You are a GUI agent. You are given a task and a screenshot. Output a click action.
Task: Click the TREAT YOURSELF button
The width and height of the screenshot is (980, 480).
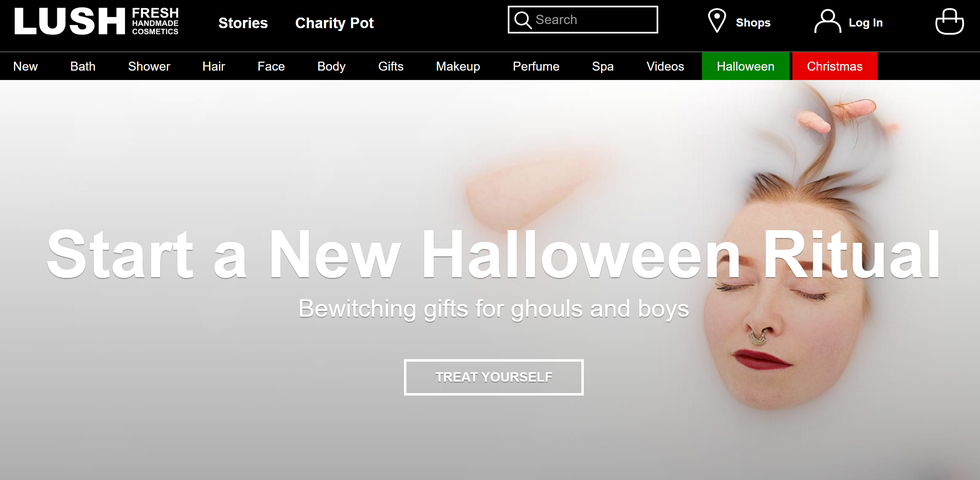[494, 377]
